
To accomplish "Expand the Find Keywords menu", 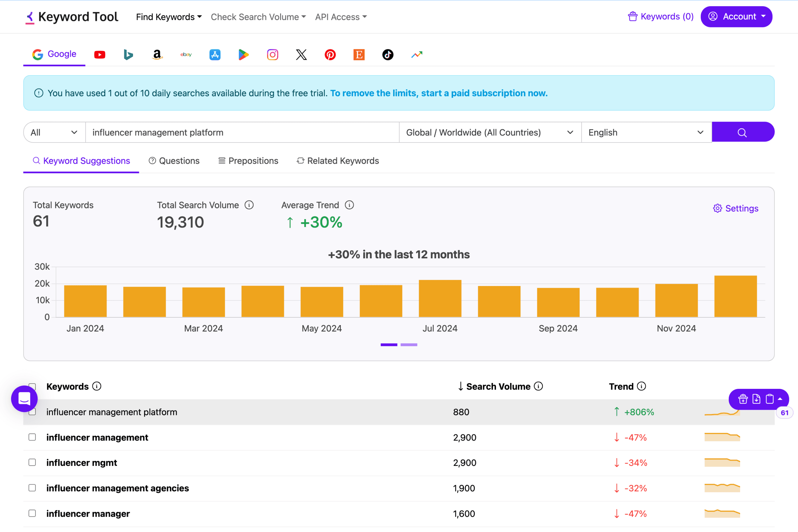I will click(x=169, y=17).
